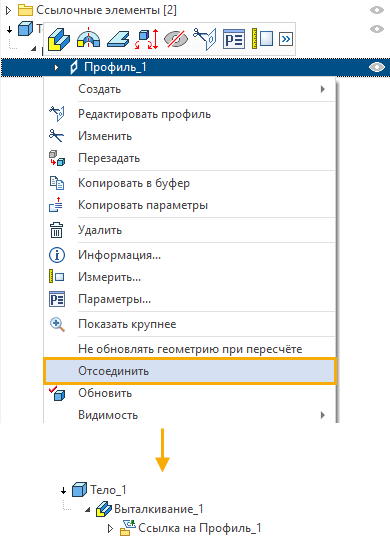Open the Создать submenu

189,89
